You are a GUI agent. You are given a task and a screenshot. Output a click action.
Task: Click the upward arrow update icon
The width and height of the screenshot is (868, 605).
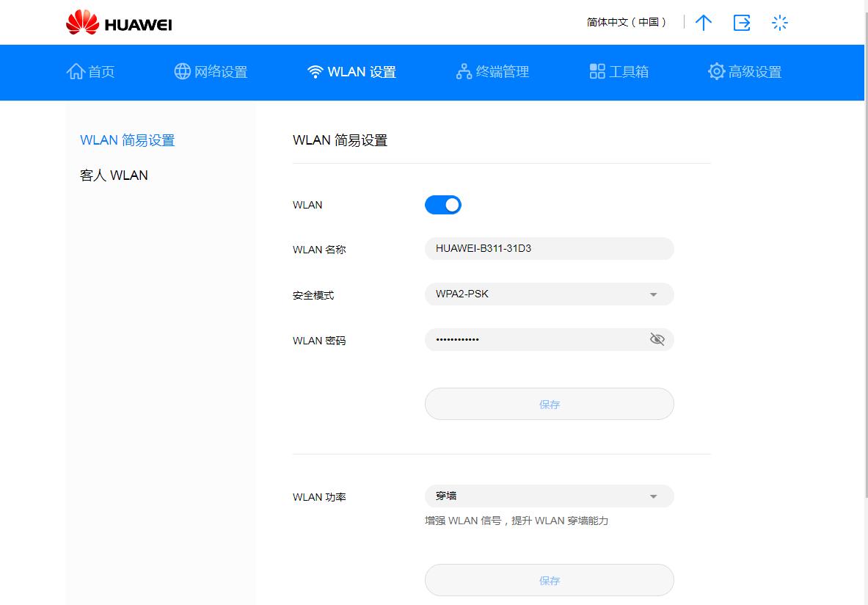tap(703, 23)
